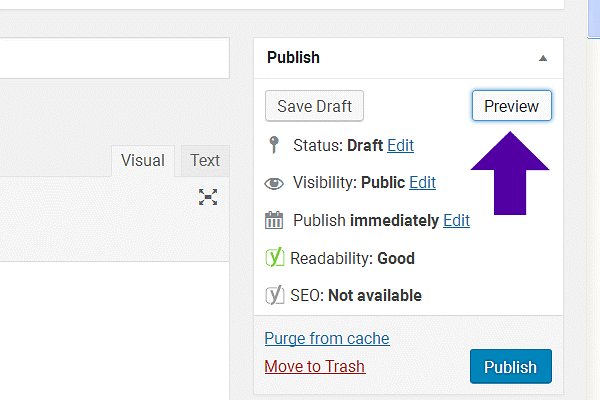
Task: Switch to the Text editor tab
Action: coord(205,160)
